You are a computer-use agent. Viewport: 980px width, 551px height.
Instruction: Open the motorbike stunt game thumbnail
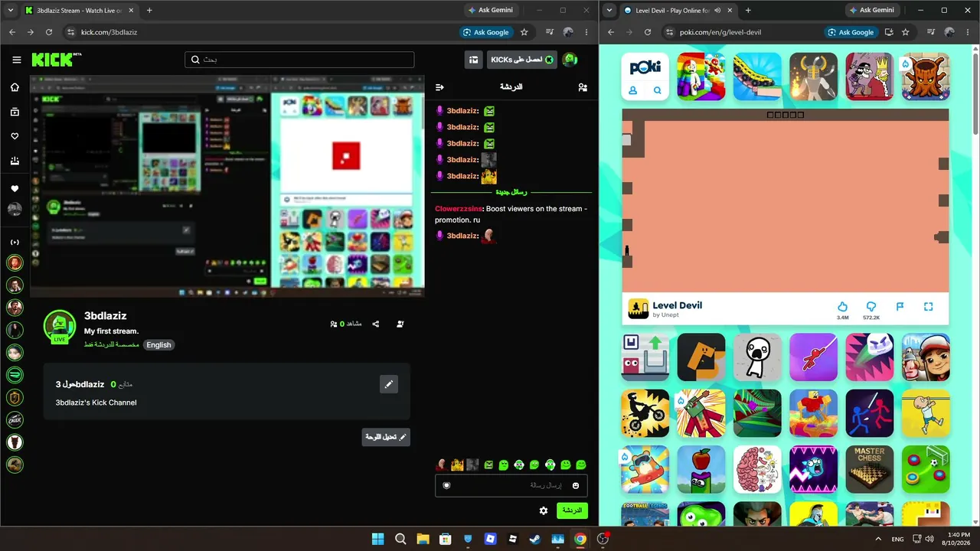point(645,413)
